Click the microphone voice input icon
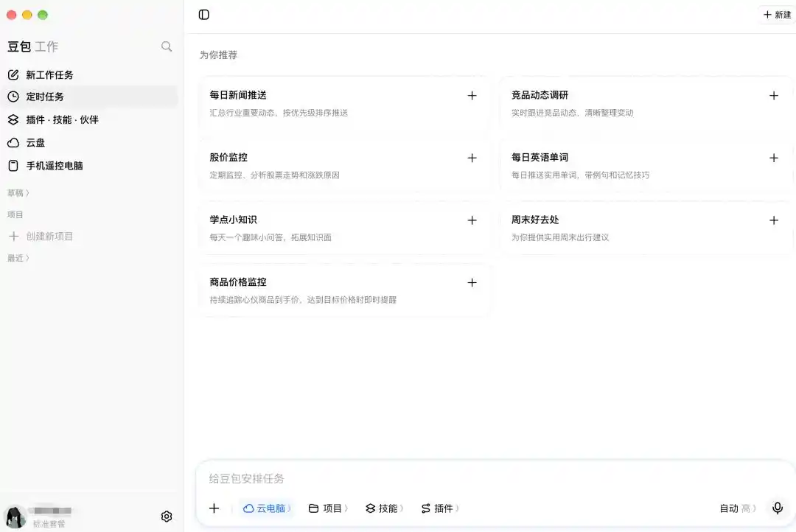 778,508
